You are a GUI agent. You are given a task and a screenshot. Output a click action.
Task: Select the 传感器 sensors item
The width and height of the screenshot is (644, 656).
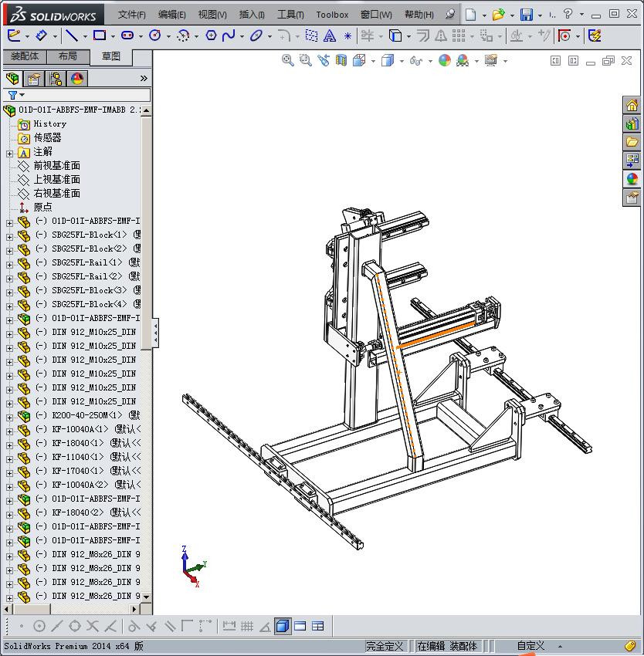pos(47,137)
